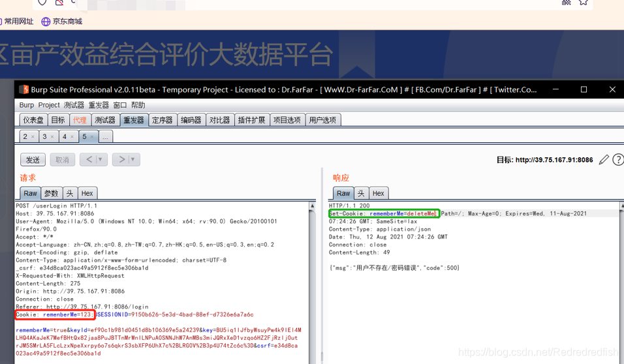Click the pencil edit target icon
Screen dimensions: 624x364
604,160
